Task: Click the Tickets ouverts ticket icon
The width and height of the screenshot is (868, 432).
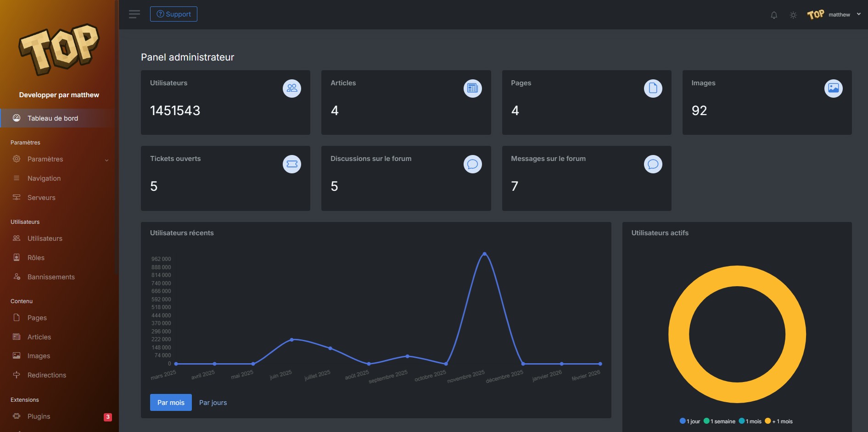Action: point(291,164)
